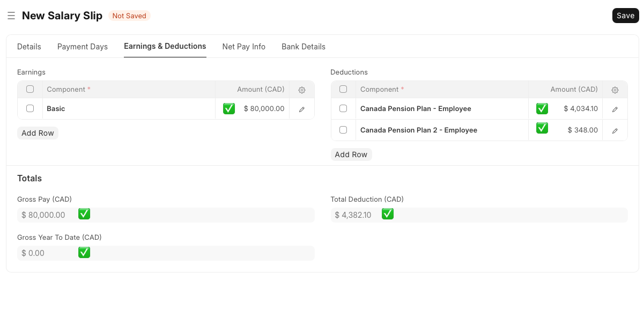Click the $ 4,034.10 deduction amount
This screenshot has width=644, height=331.
(x=581, y=108)
